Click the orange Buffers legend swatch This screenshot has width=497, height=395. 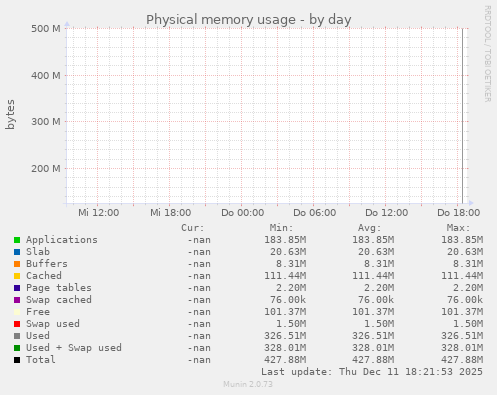coord(17,264)
